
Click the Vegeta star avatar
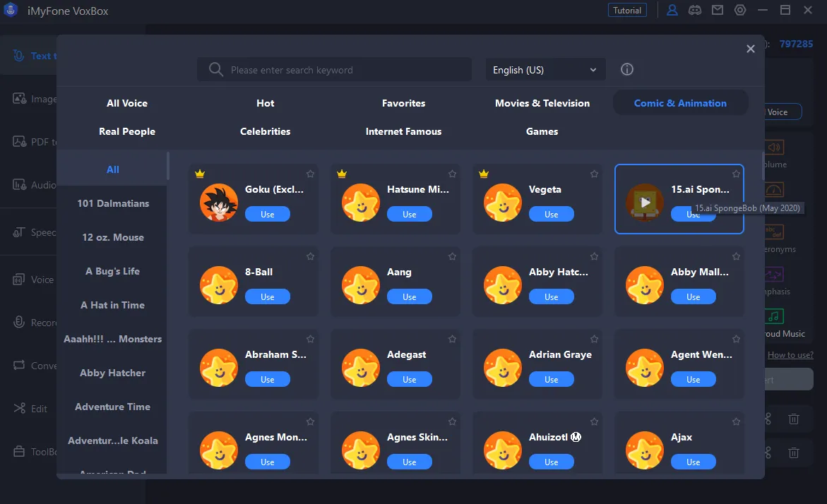[x=503, y=203]
